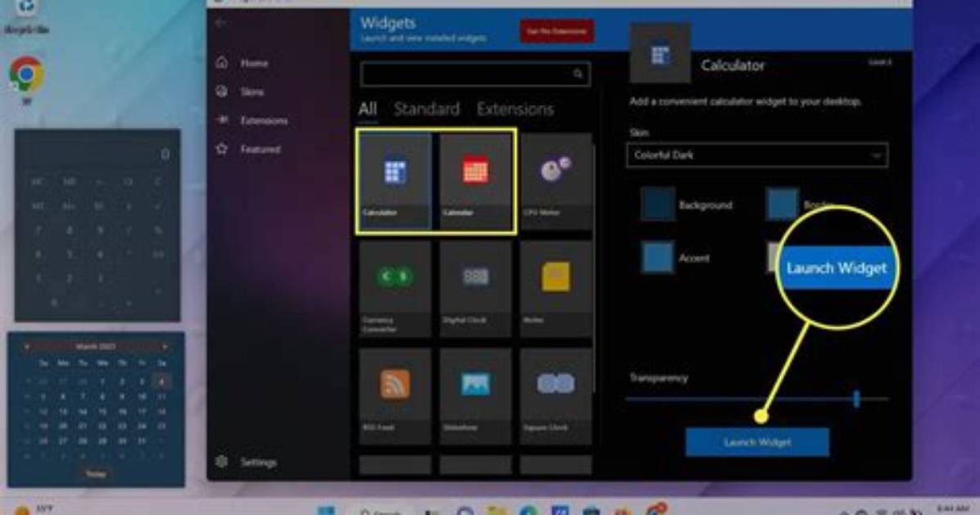The width and height of the screenshot is (980, 515).
Task: Select the Square Clock widget tile
Action: click(x=556, y=396)
